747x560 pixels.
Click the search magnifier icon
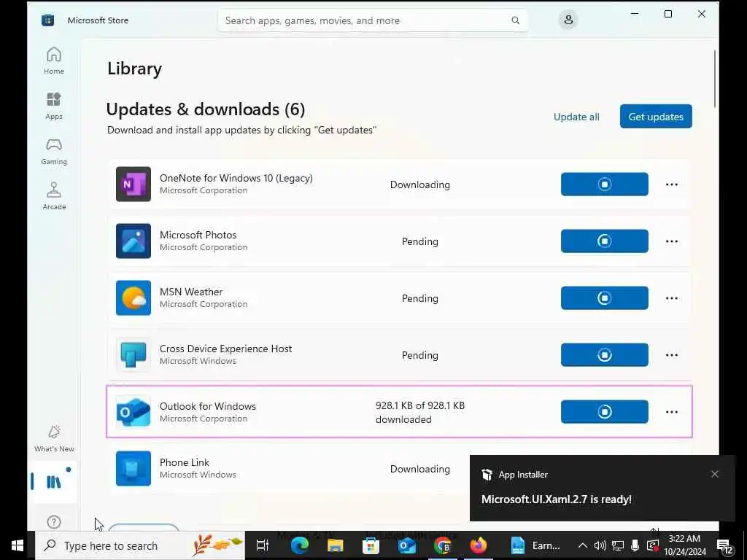pos(516,20)
